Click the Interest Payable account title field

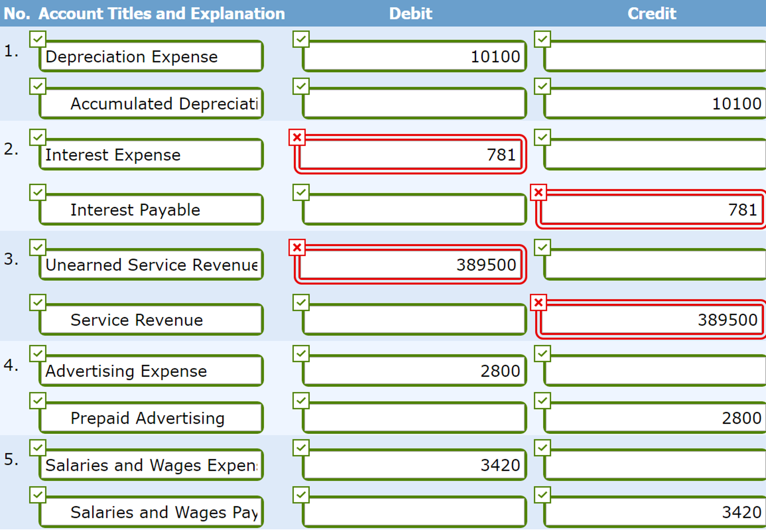[151, 210]
